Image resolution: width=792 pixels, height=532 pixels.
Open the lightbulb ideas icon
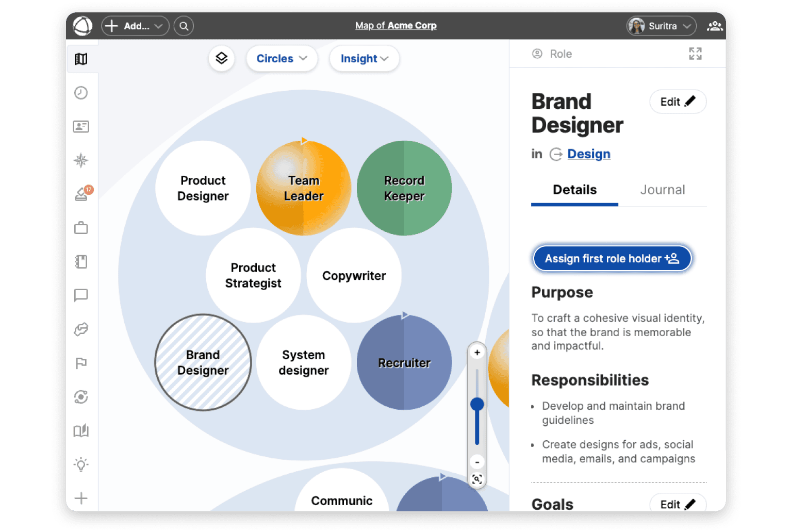coord(81,464)
